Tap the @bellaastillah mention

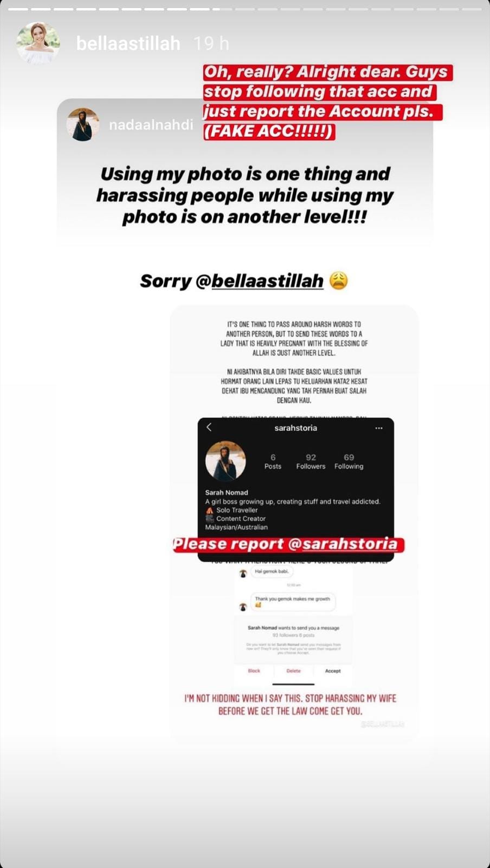point(259,281)
